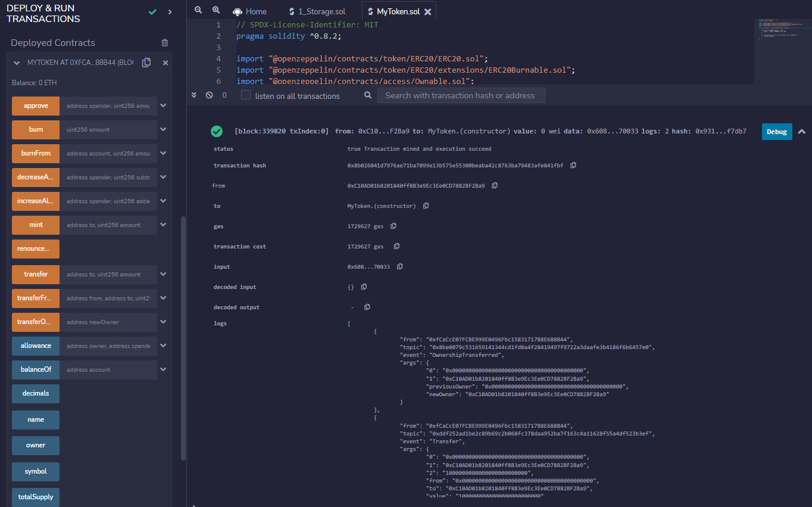Image resolution: width=812 pixels, height=507 pixels.
Task: Copy the decoded input value
Action: [364, 287]
